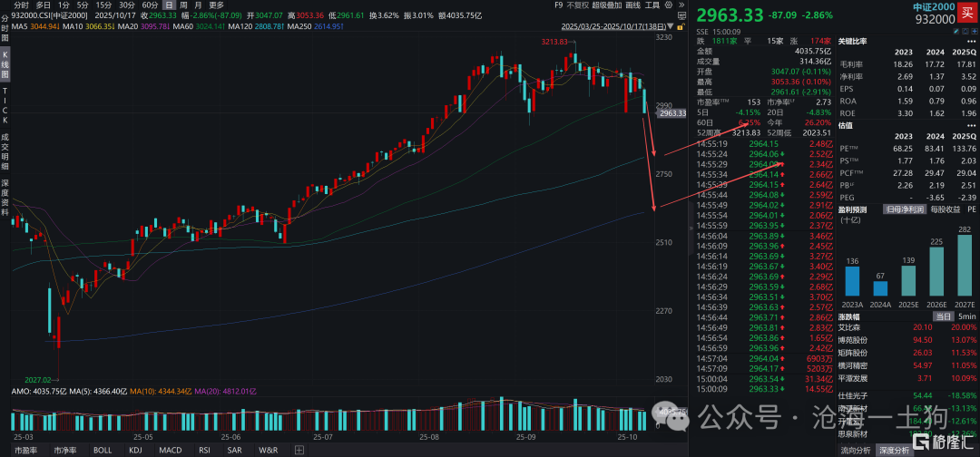
Task: Click the date range lock icon
Action: (x=681, y=26)
